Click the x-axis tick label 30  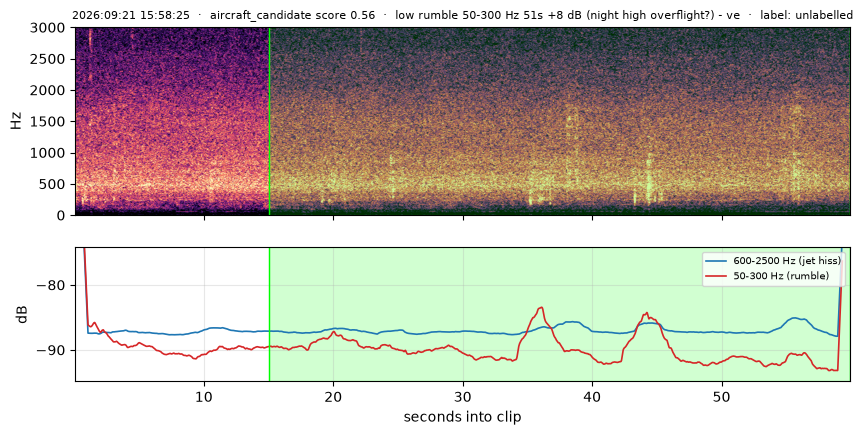[463, 396]
